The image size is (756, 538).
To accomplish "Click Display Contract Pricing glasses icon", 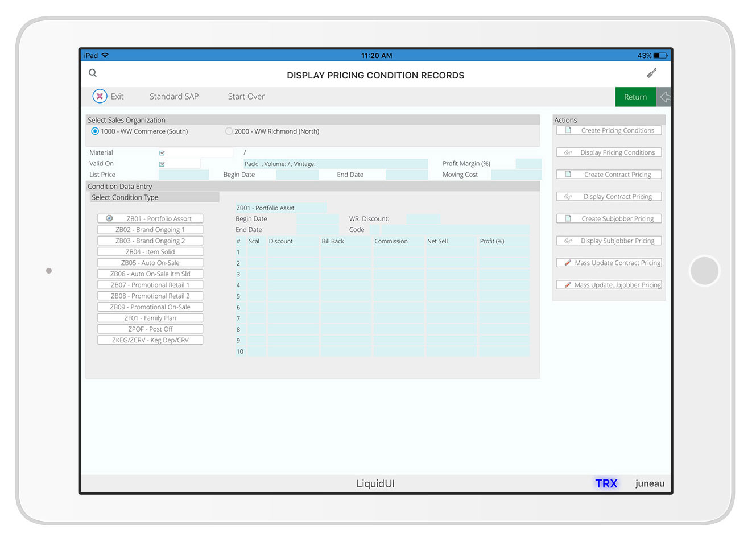I will click(568, 197).
